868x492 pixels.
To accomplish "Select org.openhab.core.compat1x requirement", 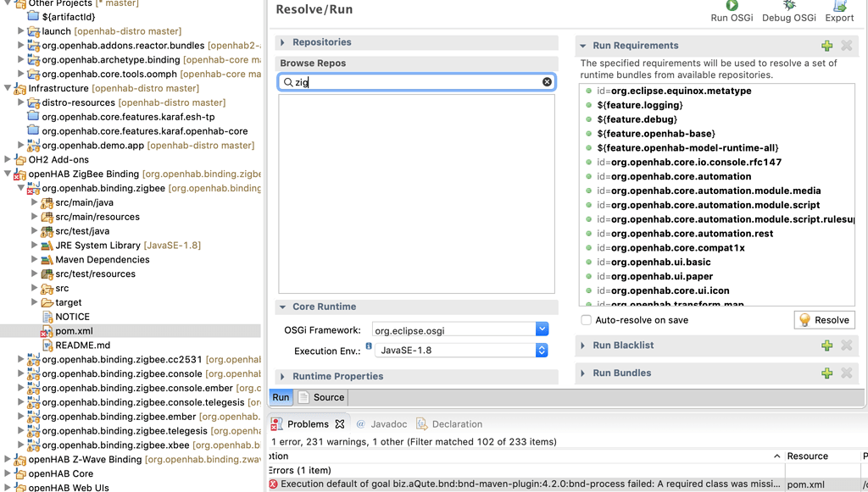I will point(670,247).
